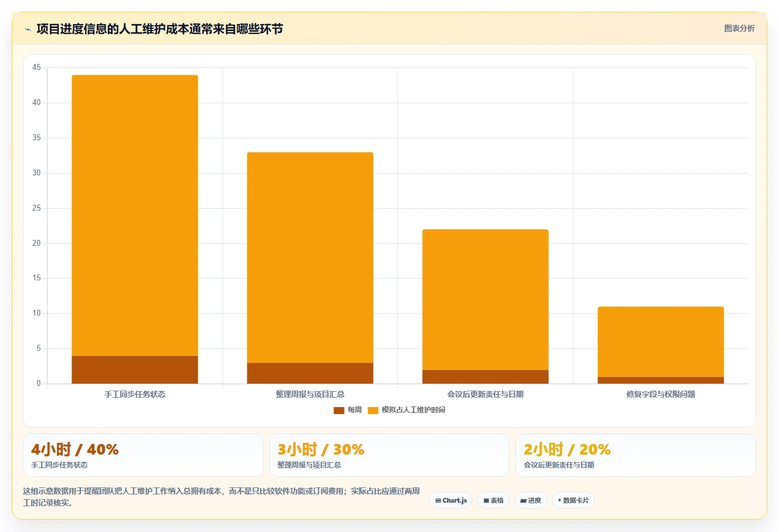Toggle the 模拟占人工维护时间 legend swatch

click(x=373, y=411)
